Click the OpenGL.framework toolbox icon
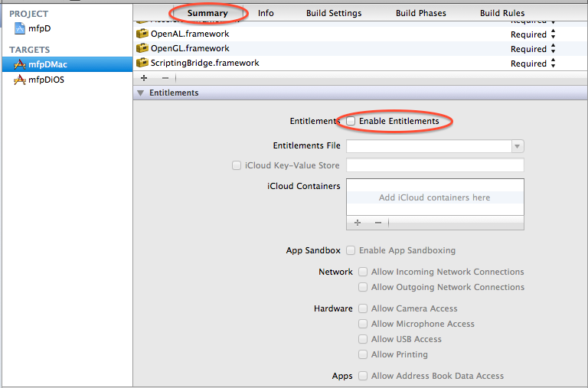The image size is (588, 388). [x=142, y=49]
